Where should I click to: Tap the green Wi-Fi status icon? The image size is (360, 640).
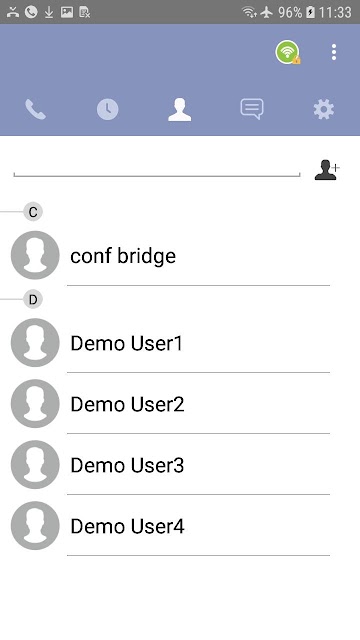(288, 52)
